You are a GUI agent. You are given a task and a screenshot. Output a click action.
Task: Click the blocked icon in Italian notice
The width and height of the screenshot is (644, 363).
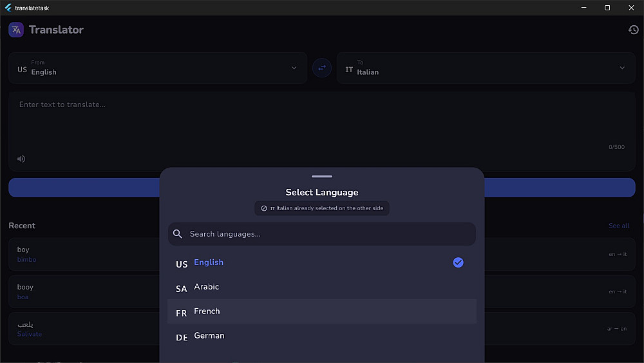pyautogui.click(x=264, y=208)
